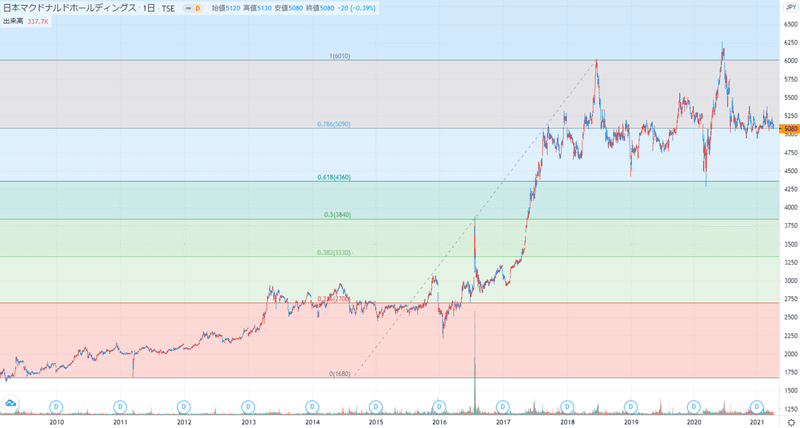800x428 pixels.
Task: Click the 6500 price axis label
Action: tap(792, 24)
